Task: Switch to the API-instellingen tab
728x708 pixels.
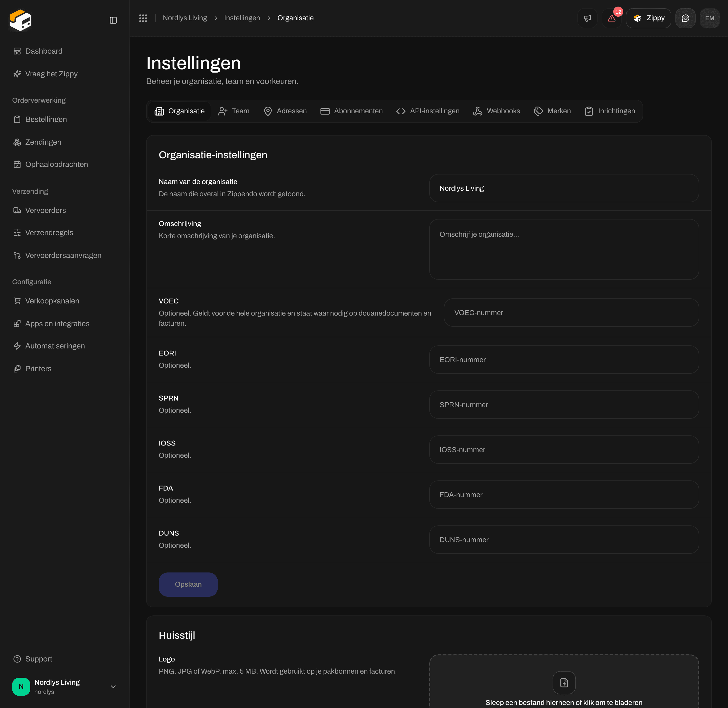Action: [x=428, y=111]
